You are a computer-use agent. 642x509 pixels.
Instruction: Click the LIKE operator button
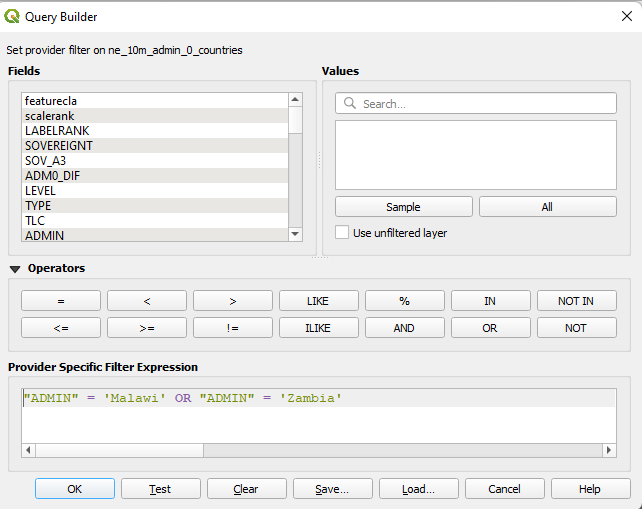click(318, 301)
